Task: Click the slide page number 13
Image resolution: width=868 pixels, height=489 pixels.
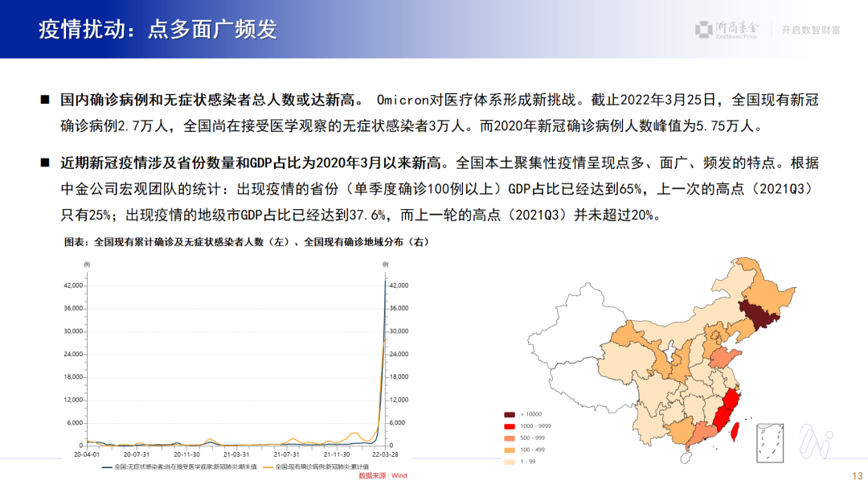Action: [x=858, y=475]
